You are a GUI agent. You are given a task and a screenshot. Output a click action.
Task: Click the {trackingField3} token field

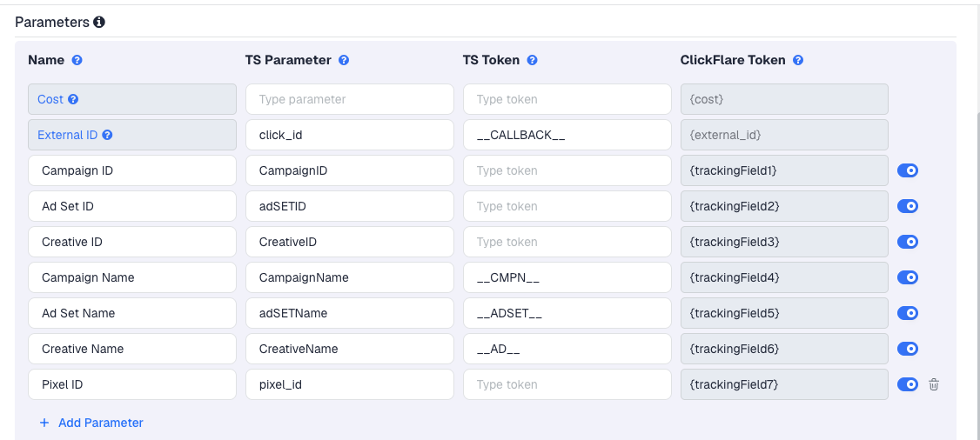tap(784, 242)
